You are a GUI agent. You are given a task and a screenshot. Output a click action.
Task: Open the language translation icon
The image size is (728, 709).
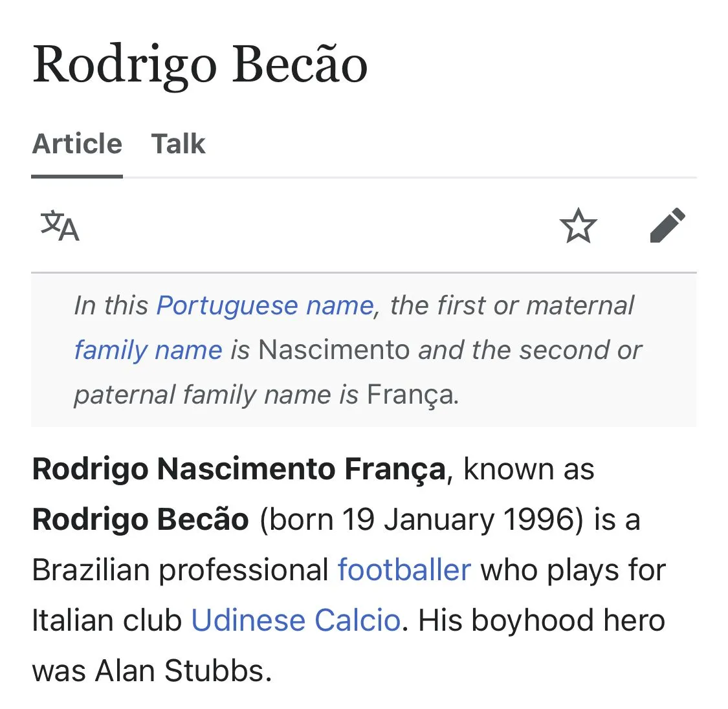point(60,226)
